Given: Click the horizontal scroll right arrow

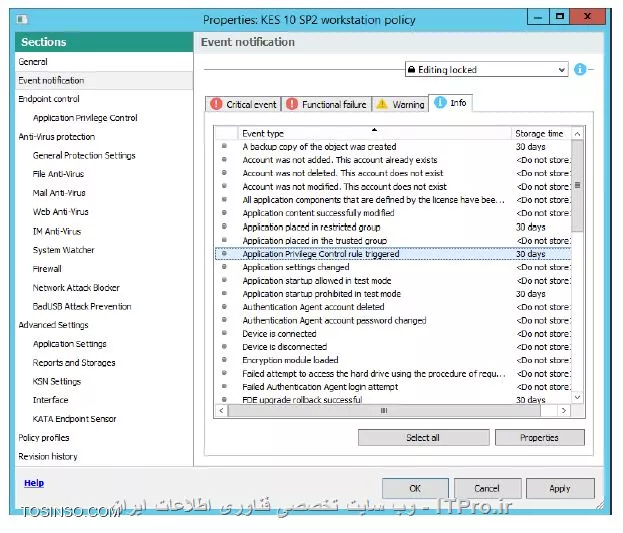Looking at the screenshot, I should (564, 411).
